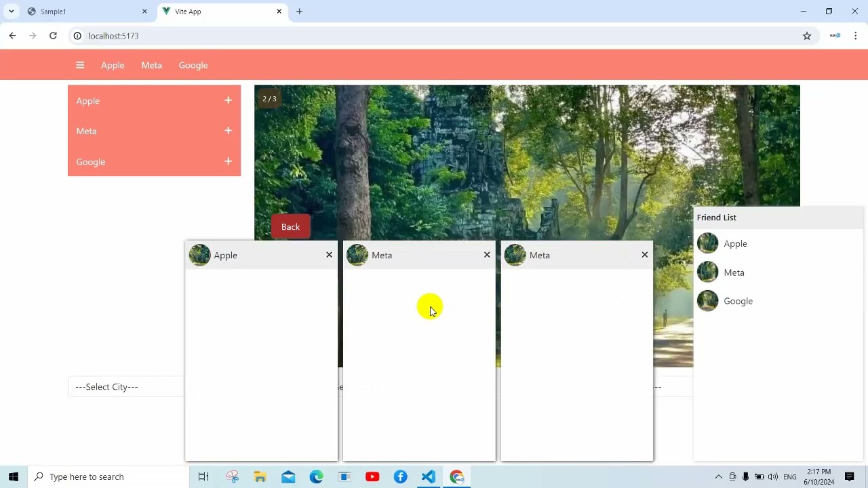Click the taskbar search box
The image size is (868, 488).
coord(108,476)
